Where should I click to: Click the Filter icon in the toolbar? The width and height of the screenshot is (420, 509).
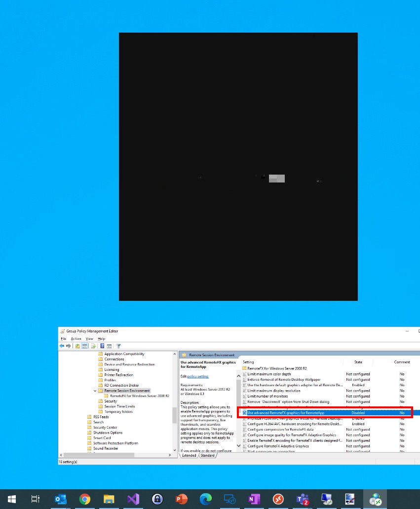tap(118, 346)
